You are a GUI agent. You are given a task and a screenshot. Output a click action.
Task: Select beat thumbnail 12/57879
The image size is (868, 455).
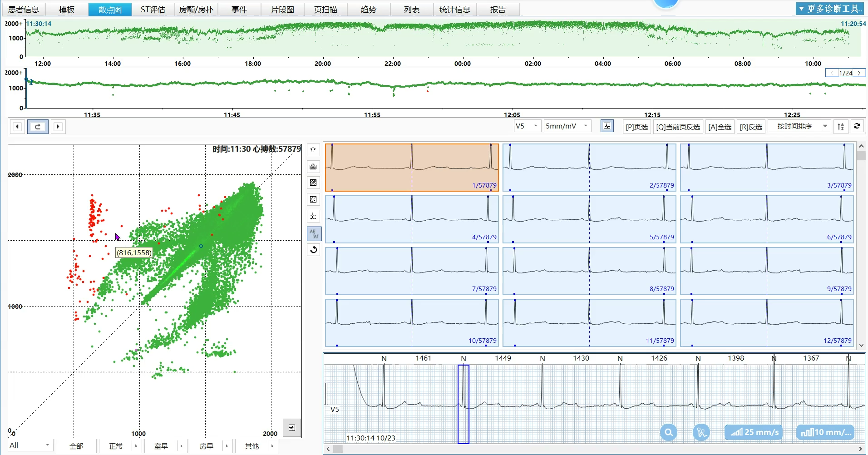pyautogui.click(x=767, y=323)
